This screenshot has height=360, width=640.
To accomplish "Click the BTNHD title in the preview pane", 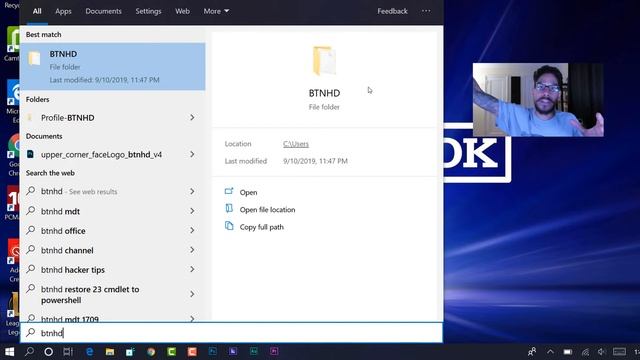I will [324, 93].
